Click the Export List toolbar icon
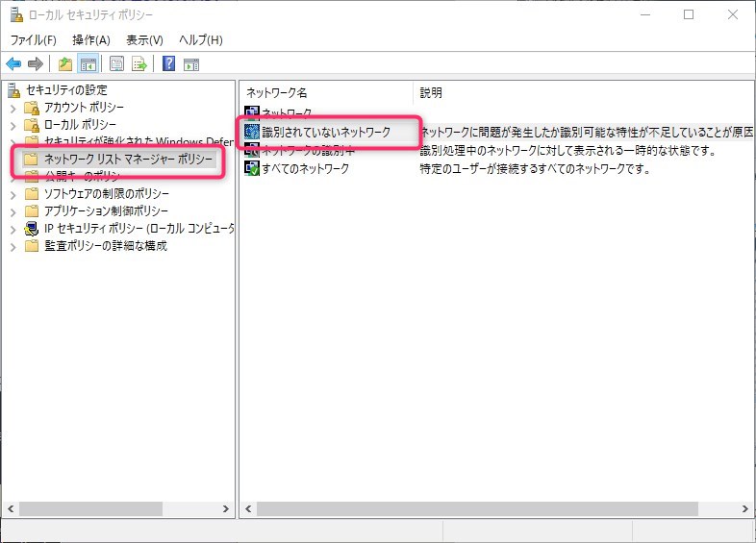The image size is (756, 543). click(139, 63)
